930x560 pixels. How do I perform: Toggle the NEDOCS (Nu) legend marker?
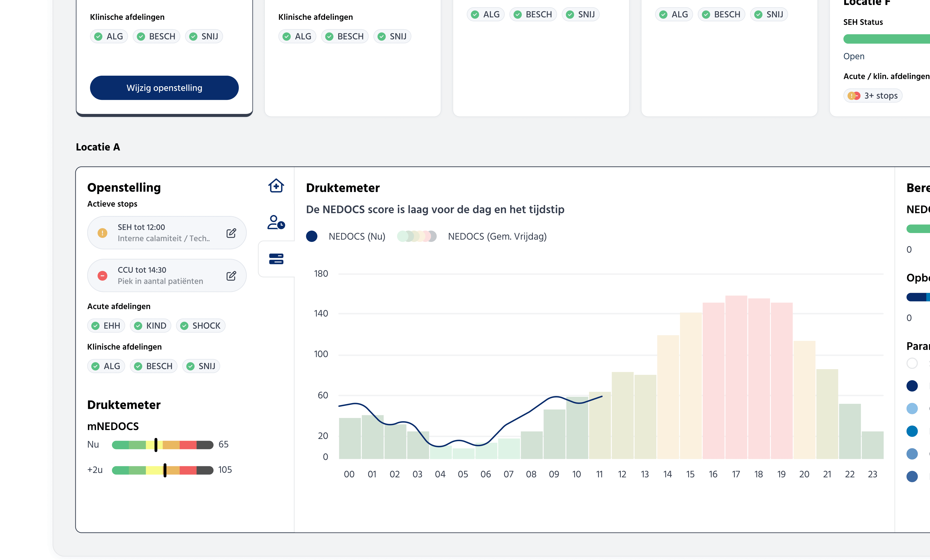[312, 236]
